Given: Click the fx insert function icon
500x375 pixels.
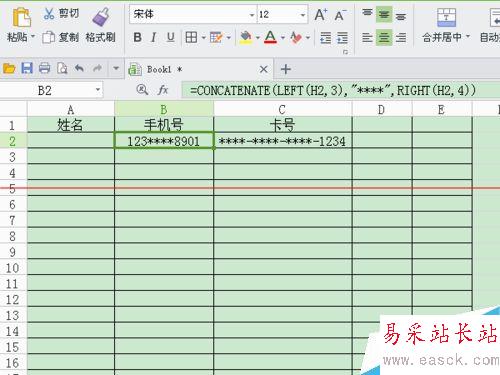Looking at the screenshot, I should (x=163, y=90).
